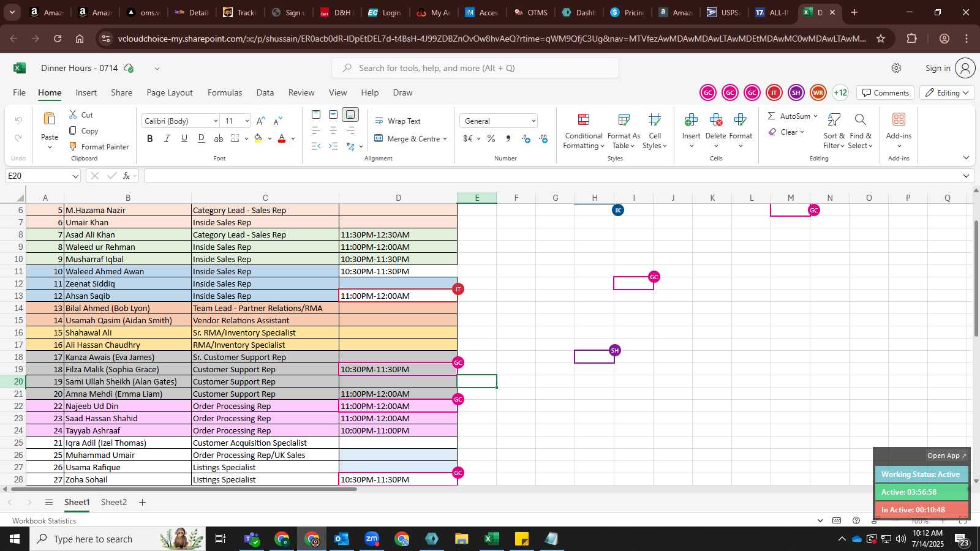Enable bottom vertical alignment
980x551 pixels.
click(x=350, y=114)
